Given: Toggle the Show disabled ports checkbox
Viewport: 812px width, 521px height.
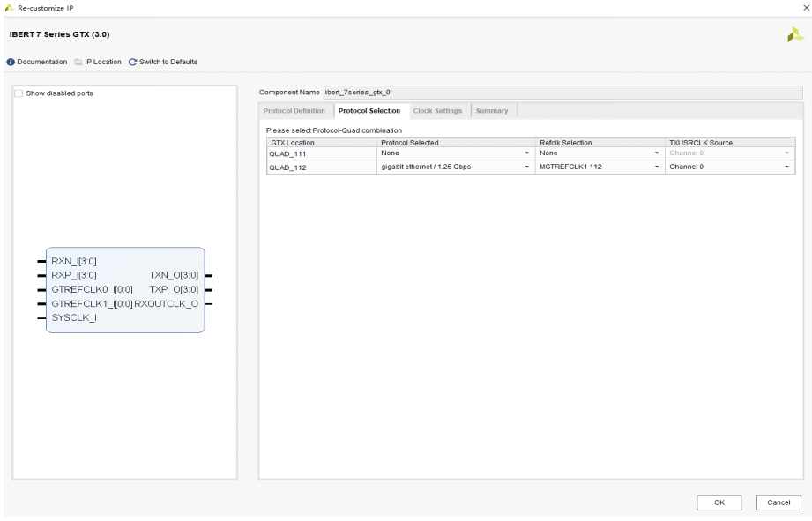Looking at the screenshot, I should 19,93.
